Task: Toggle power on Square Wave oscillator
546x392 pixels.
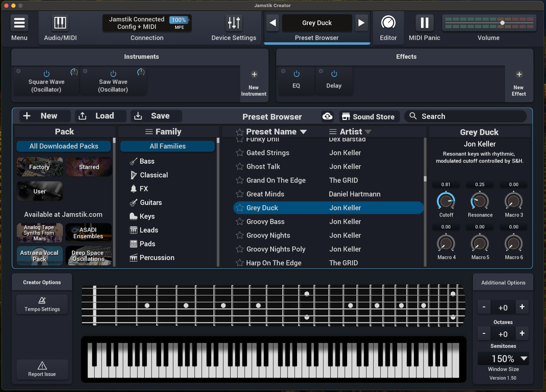Action: coord(47,74)
